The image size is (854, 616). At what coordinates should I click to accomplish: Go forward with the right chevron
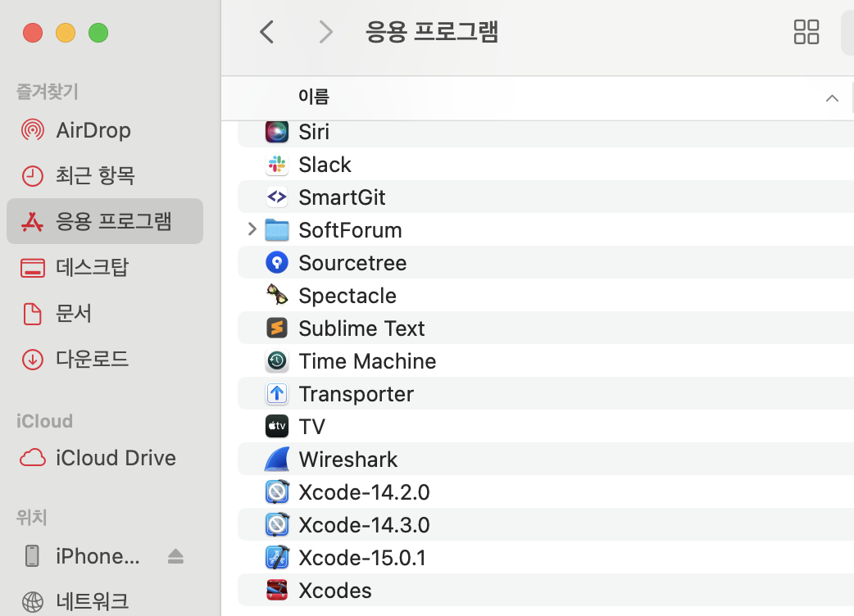click(325, 32)
